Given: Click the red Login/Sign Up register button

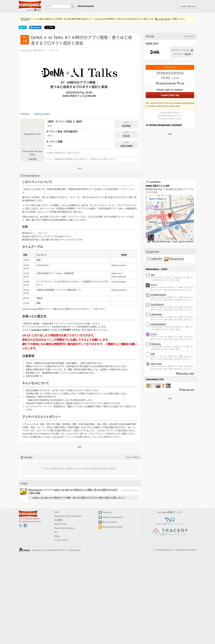Looking at the screenshot, I should pos(170,95).
